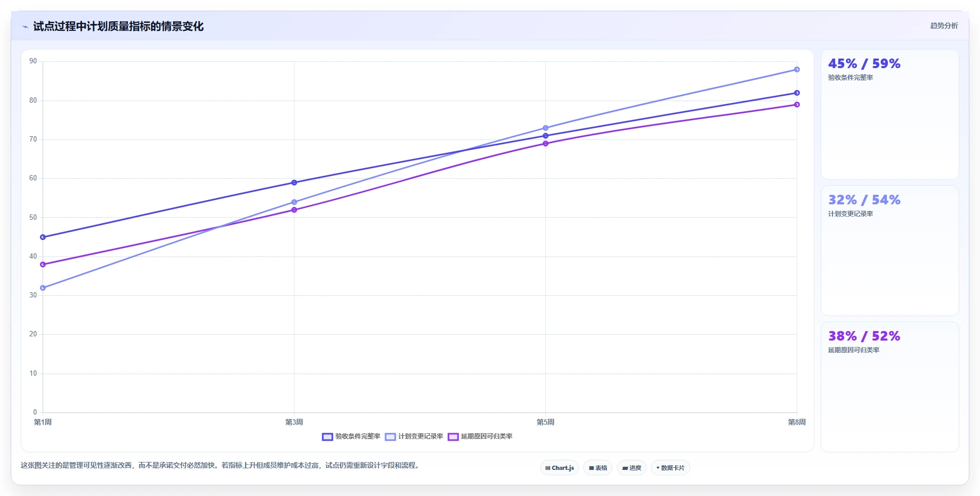
Task: Click the 计划变更记录率 point at 第3周
Action: (x=294, y=202)
